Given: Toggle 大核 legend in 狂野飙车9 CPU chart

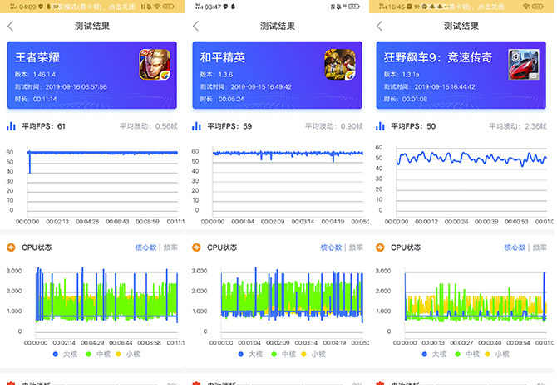Looking at the screenshot, I should (434, 354).
